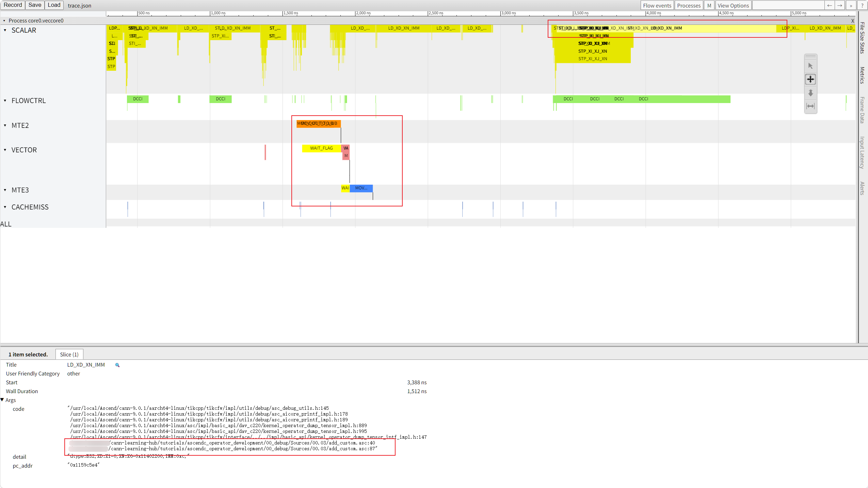Click the trace.json file name
868x488 pixels.
[x=79, y=6]
